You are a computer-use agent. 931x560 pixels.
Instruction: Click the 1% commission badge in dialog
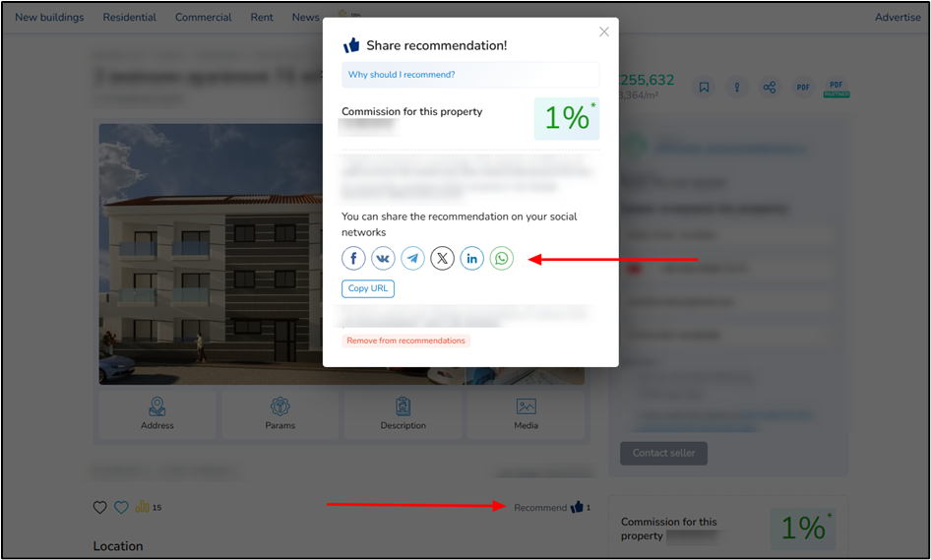567,118
